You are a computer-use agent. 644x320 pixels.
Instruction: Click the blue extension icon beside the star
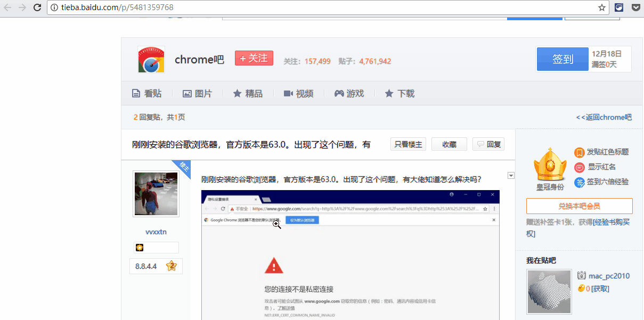[619, 7]
